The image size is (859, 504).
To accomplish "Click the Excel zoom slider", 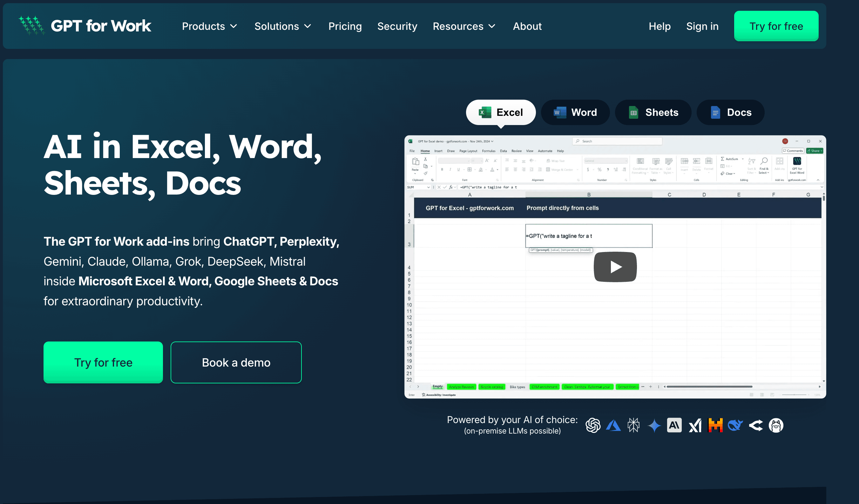I will pos(795,395).
